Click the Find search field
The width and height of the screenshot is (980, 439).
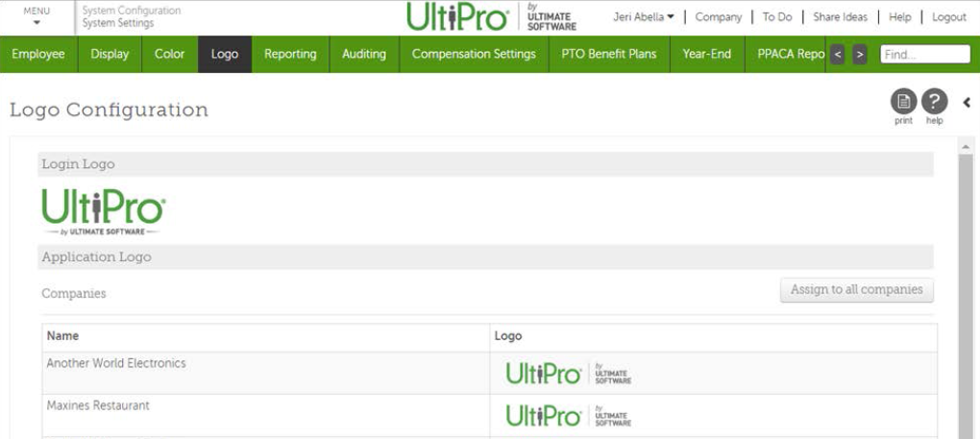925,55
